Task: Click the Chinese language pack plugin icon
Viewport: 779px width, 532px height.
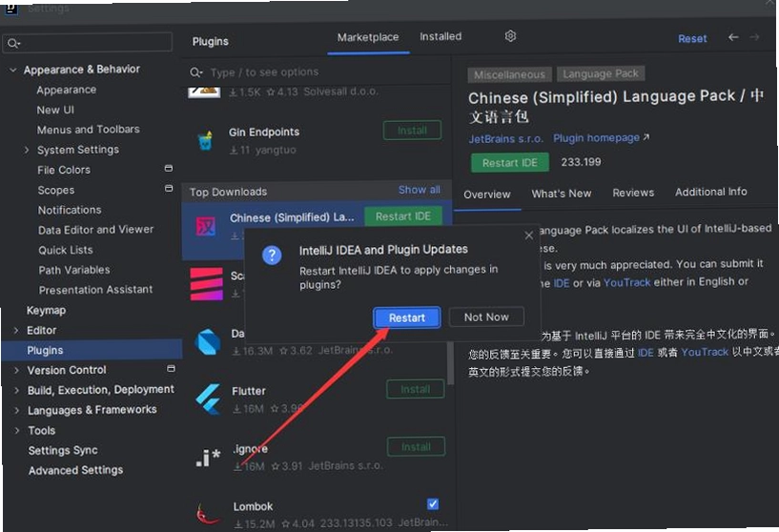Action: click(x=206, y=227)
